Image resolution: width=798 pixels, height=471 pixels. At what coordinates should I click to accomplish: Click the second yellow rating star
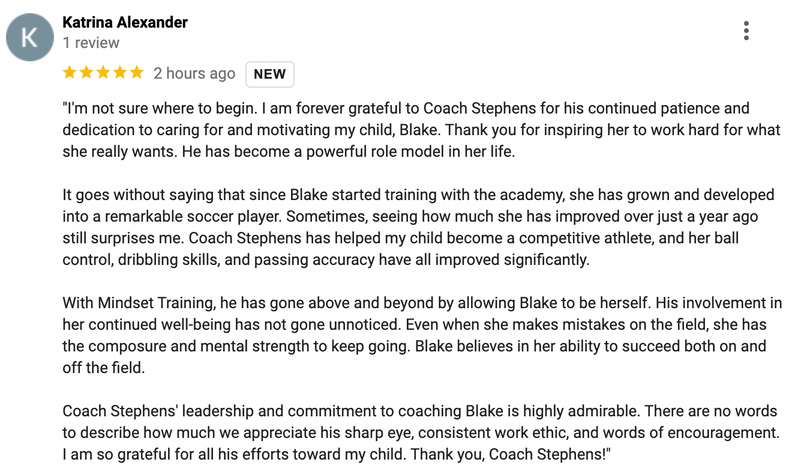[87, 73]
